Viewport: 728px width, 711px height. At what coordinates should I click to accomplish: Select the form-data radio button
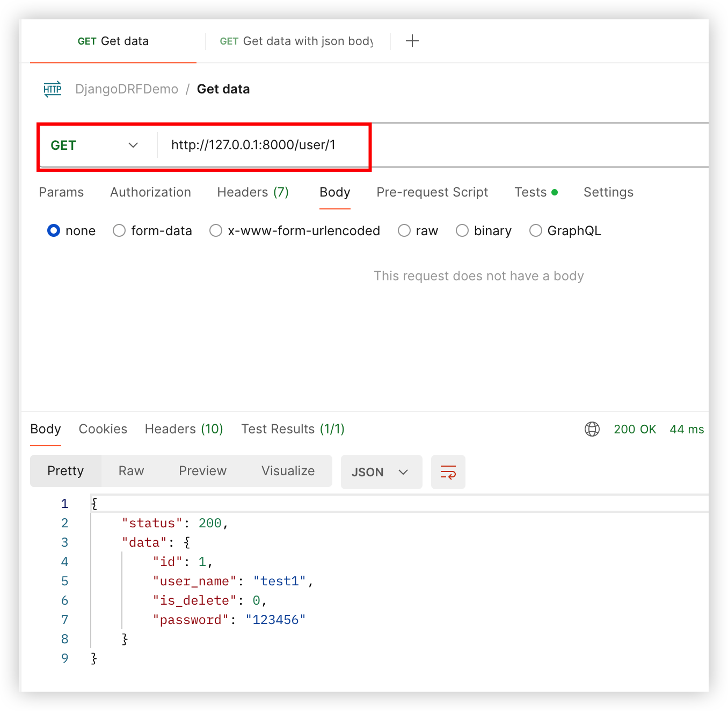pyautogui.click(x=119, y=231)
